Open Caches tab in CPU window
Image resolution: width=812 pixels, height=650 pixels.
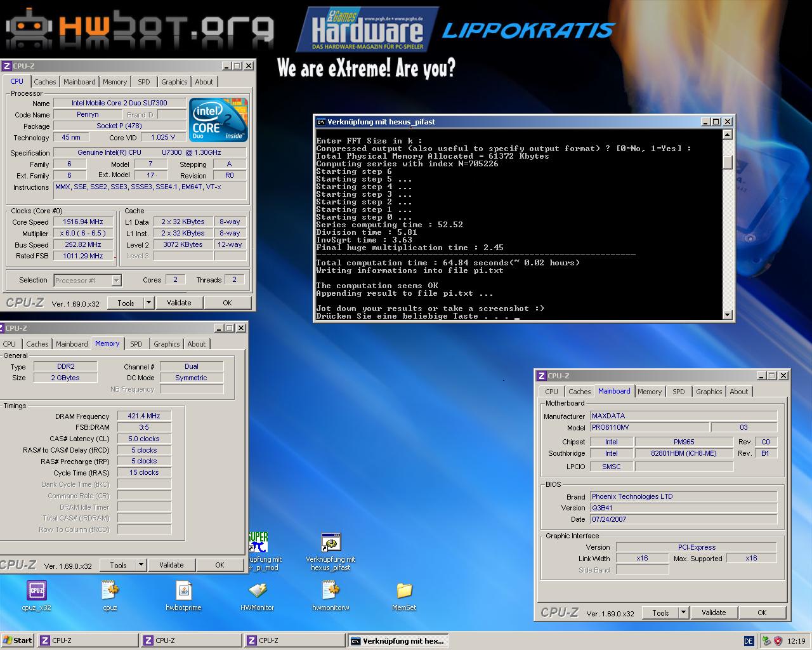[x=45, y=82]
